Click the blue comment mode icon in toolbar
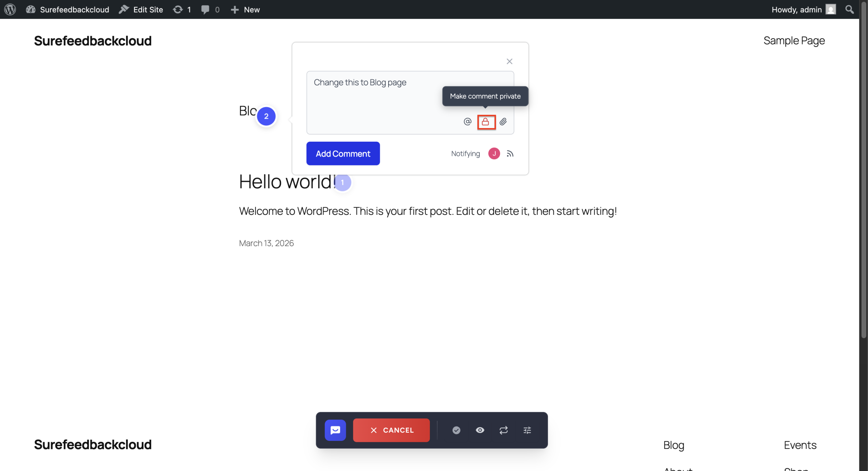The width and height of the screenshot is (868, 471). (x=335, y=430)
